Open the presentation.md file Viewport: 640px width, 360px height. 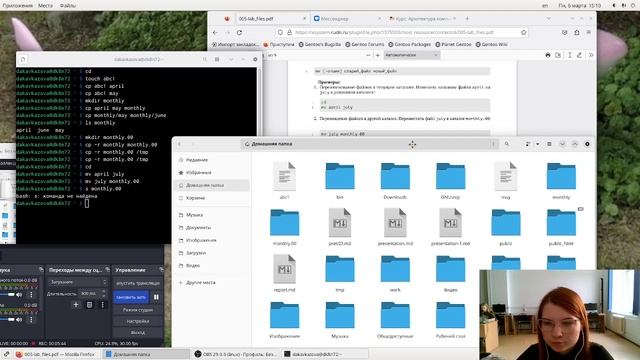point(395,222)
